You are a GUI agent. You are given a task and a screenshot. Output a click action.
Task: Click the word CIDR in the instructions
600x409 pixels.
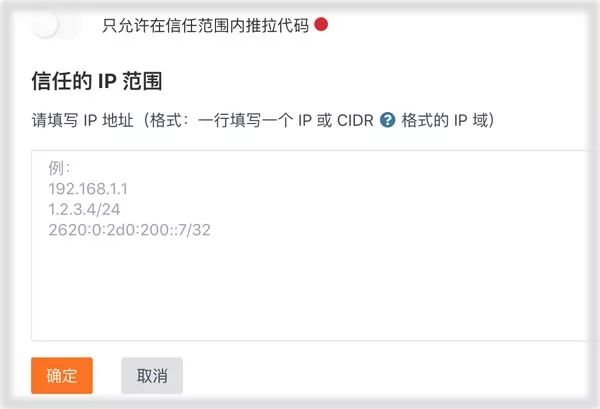355,121
